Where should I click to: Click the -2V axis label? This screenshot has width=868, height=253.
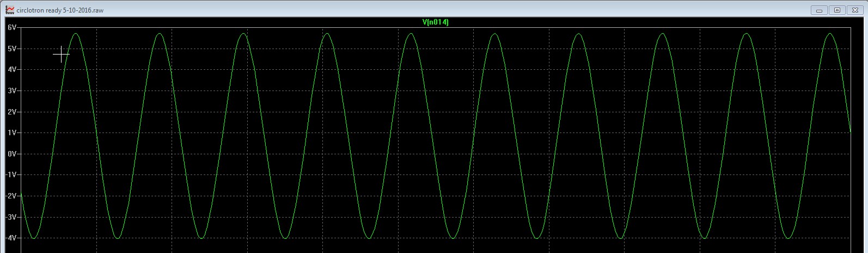[11, 196]
